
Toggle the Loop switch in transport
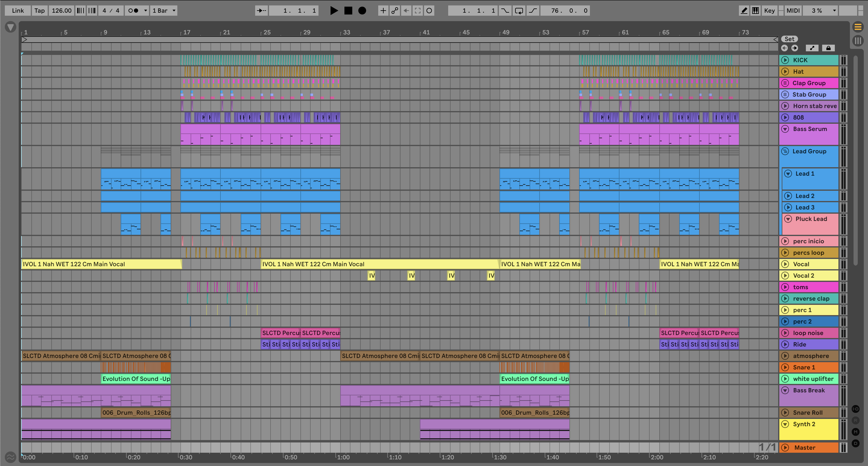click(x=519, y=11)
